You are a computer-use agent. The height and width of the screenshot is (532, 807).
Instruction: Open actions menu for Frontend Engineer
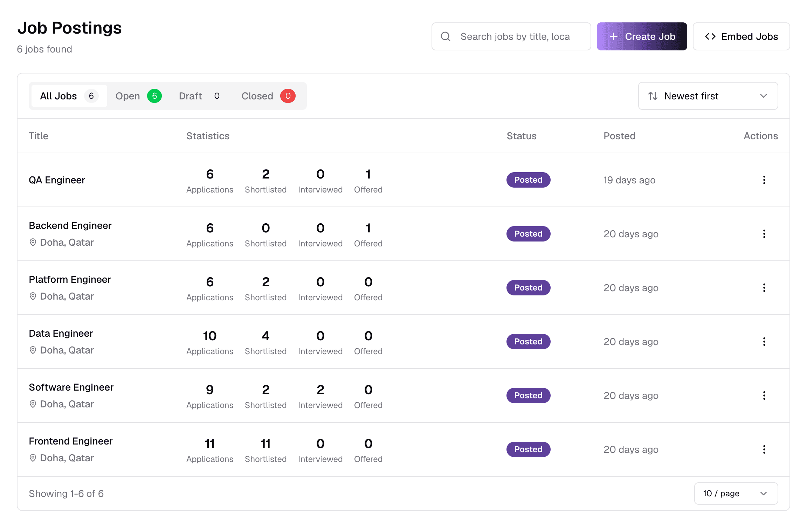coord(764,449)
